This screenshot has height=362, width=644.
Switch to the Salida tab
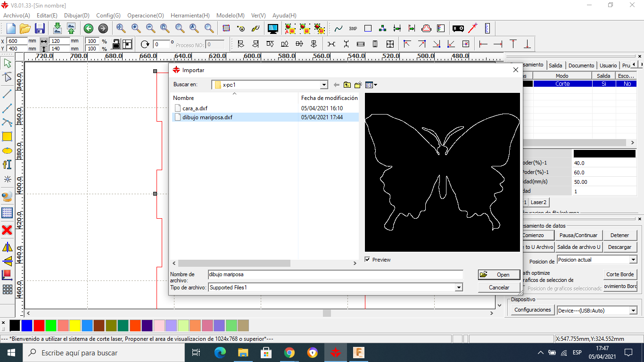coord(555,66)
